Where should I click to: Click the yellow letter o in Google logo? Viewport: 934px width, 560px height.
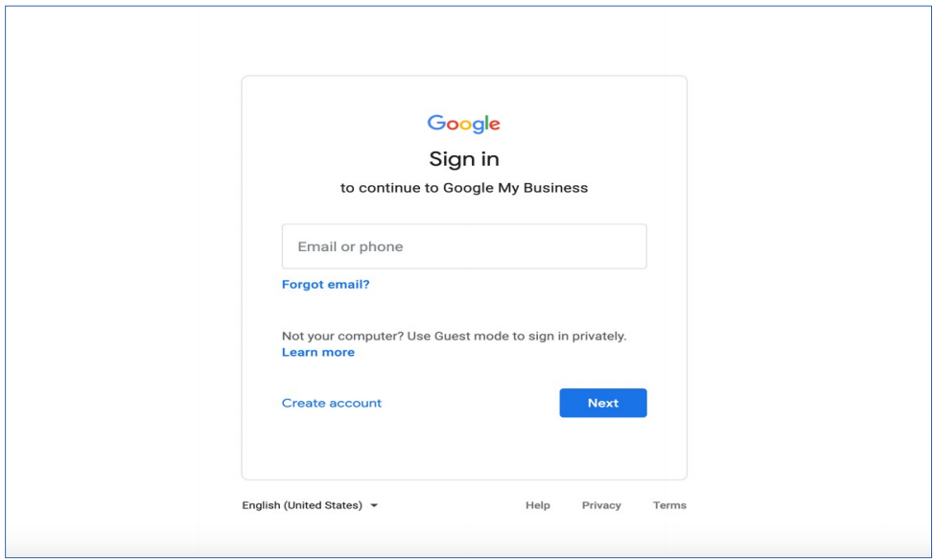(x=465, y=125)
